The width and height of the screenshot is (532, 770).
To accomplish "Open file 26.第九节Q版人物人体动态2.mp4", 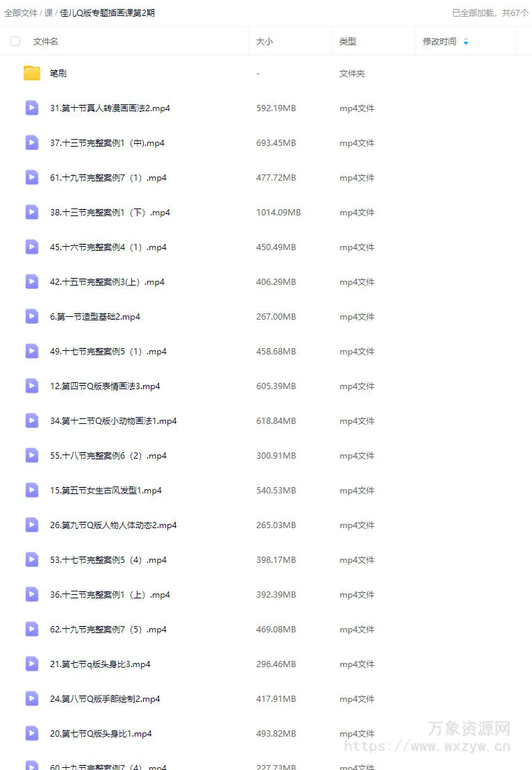I will [x=113, y=525].
